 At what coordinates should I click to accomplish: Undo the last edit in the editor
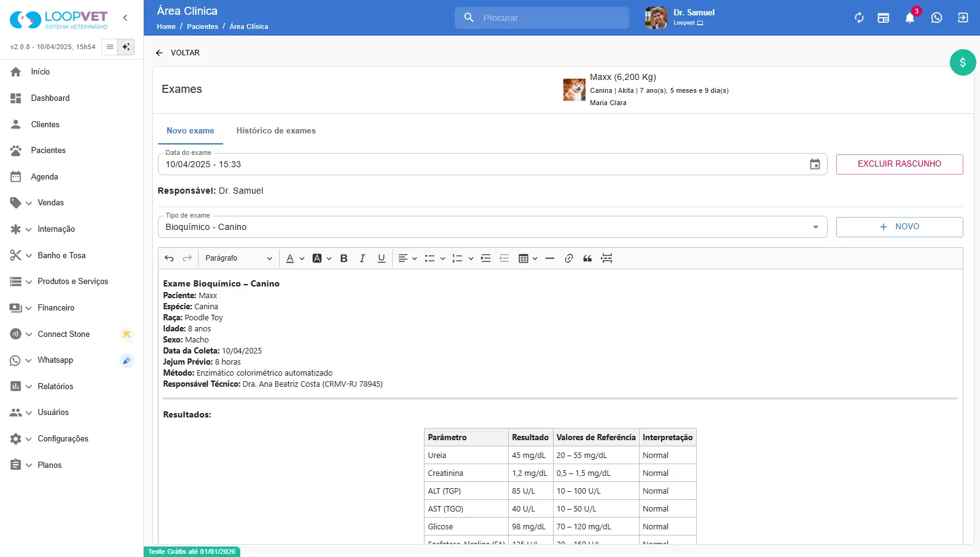click(x=169, y=258)
